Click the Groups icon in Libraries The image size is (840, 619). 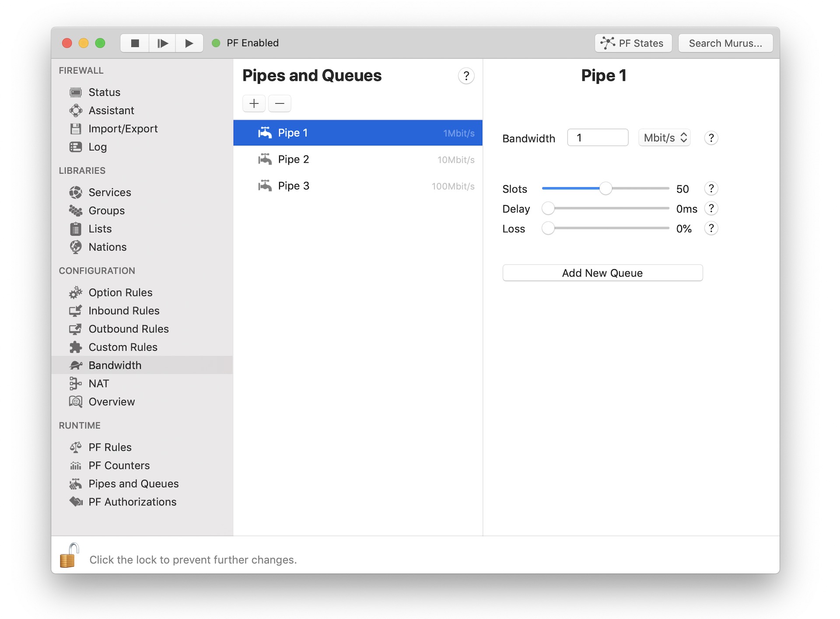click(x=76, y=211)
